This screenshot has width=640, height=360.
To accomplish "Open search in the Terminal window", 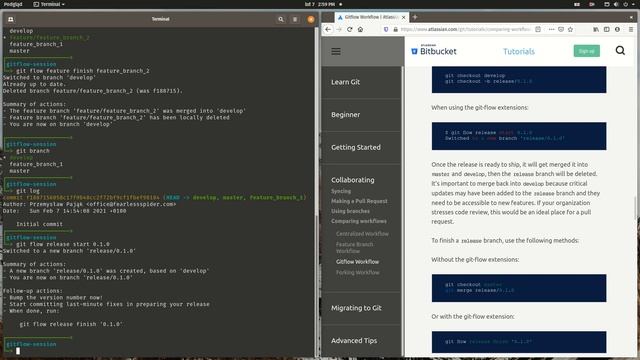I will (x=281, y=19).
